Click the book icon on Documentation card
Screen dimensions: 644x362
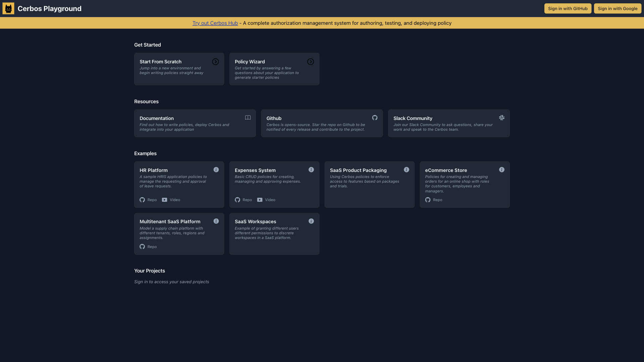click(x=248, y=118)
